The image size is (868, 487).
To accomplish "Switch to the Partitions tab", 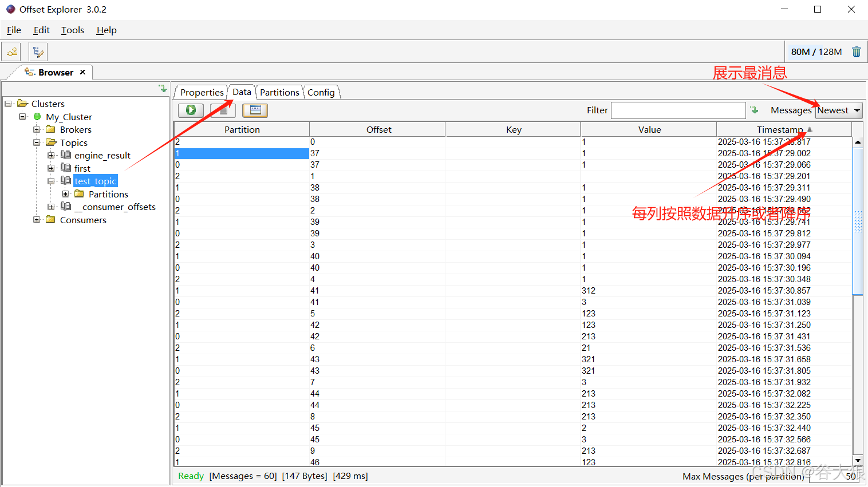I will (279, 92).
